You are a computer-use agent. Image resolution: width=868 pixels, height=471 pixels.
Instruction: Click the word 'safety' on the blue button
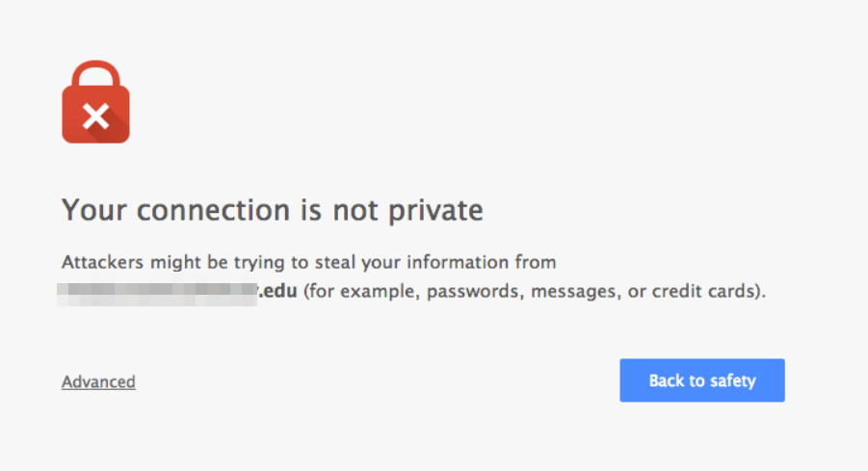[x=733, y=380]
